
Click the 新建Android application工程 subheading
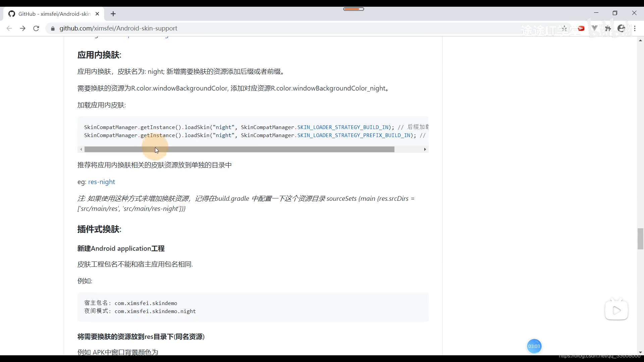point(121,248)
